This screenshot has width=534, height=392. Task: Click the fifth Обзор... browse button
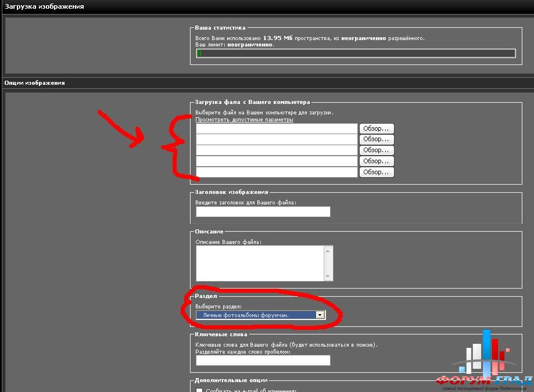[377, 172]
